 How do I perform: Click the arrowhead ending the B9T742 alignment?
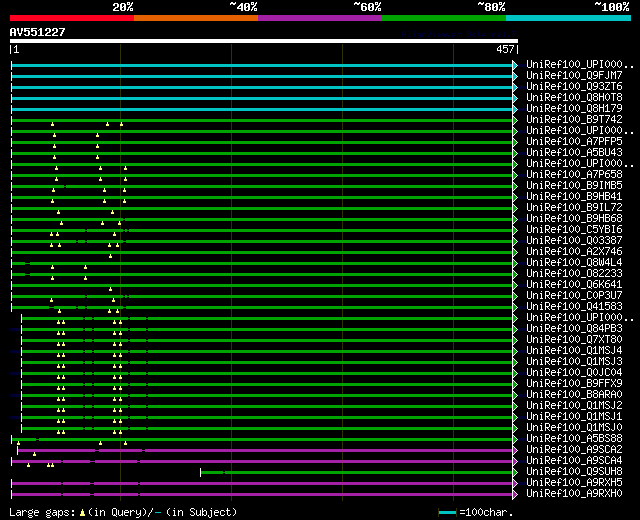(x=515, y=120)
